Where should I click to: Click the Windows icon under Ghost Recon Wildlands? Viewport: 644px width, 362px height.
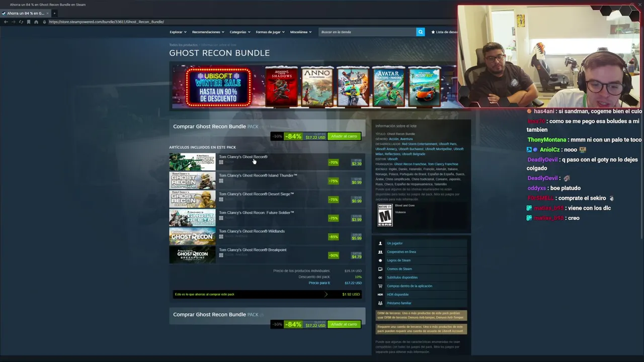coord(221,237)
